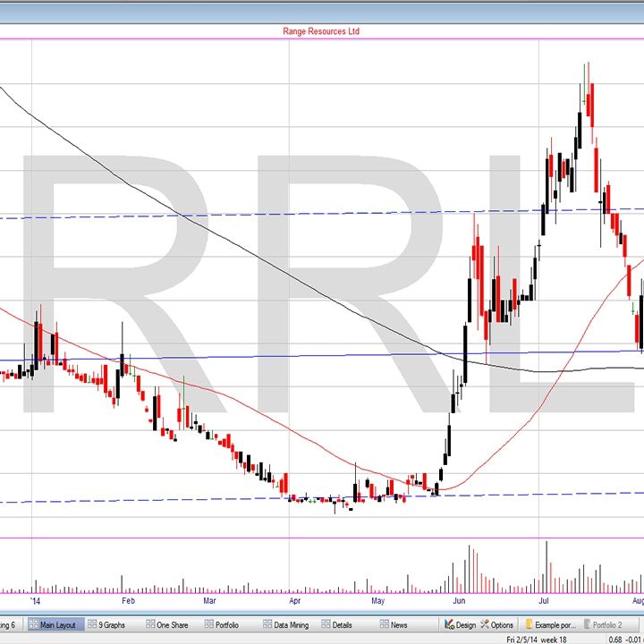This screenshot has height=644, width=644.
Task: Click the Range Resources Ltd chart title
Action: pyautogui.click(x=321, y=31)
